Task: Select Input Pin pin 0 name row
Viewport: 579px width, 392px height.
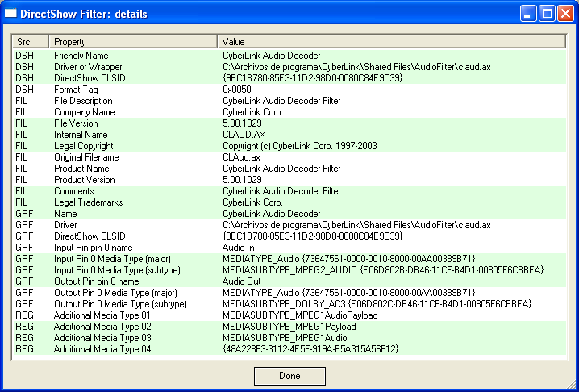Action: click(289, 248)
